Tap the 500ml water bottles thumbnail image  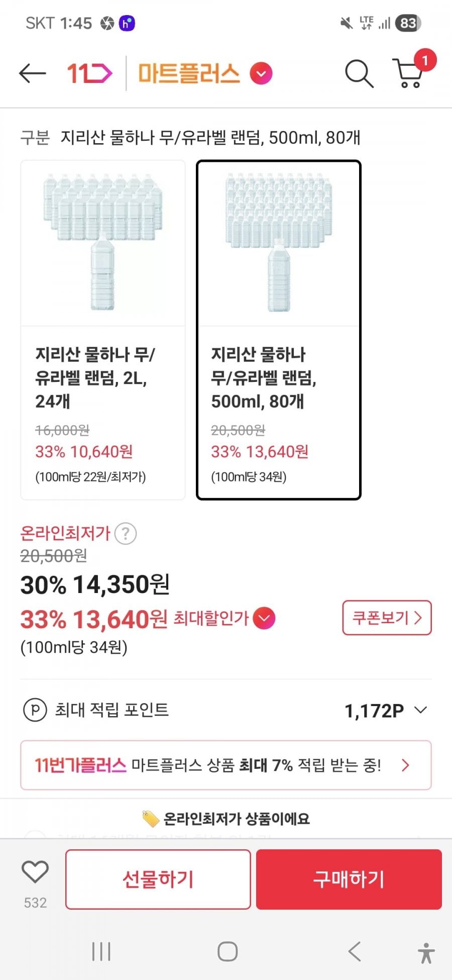279,243
